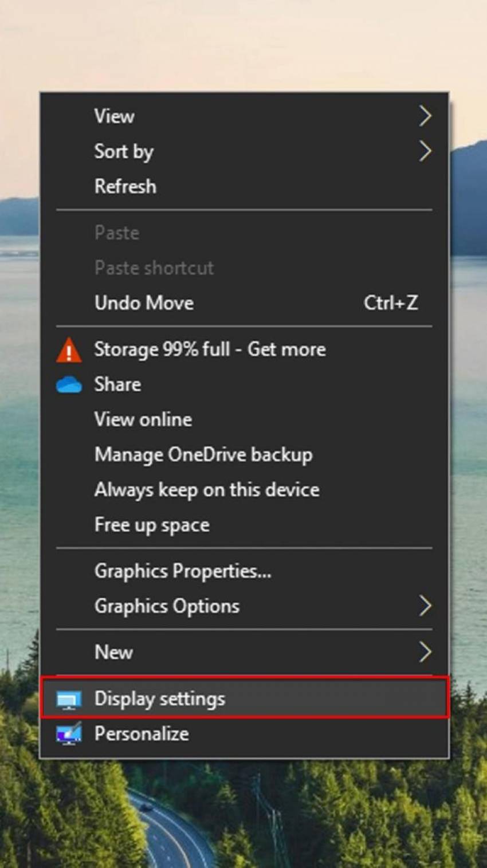This screenshot has width=487, height=868.
Task: Open View online menu entry
Action: [x=143, y=419]
